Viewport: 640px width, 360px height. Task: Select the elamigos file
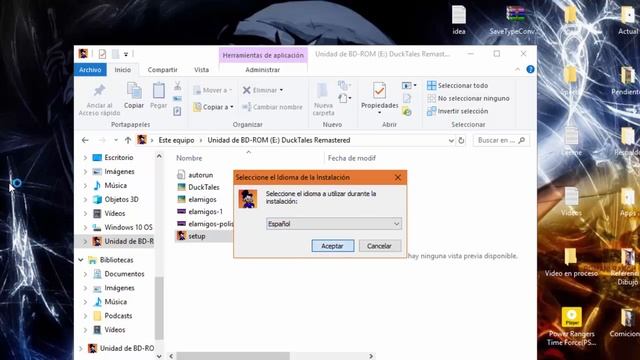(x=202, y=199)
